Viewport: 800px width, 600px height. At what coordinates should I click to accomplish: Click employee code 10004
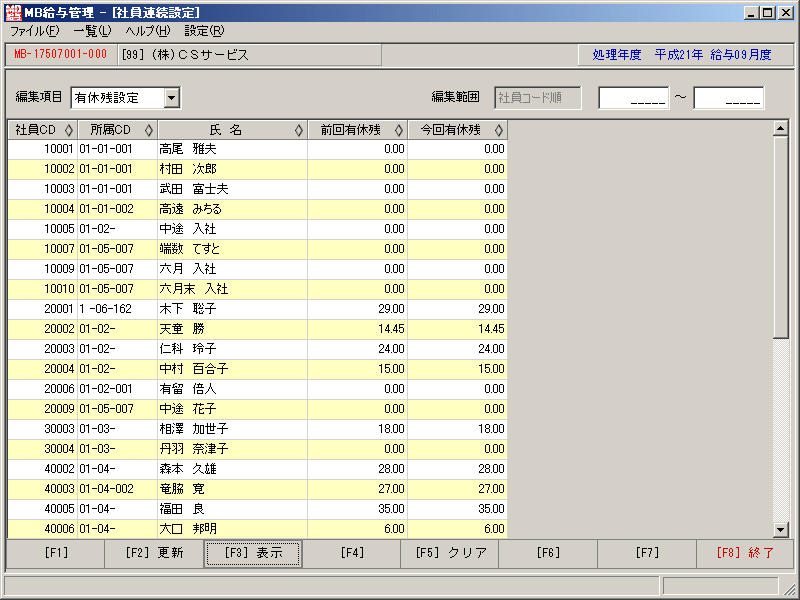click(59, 209)
